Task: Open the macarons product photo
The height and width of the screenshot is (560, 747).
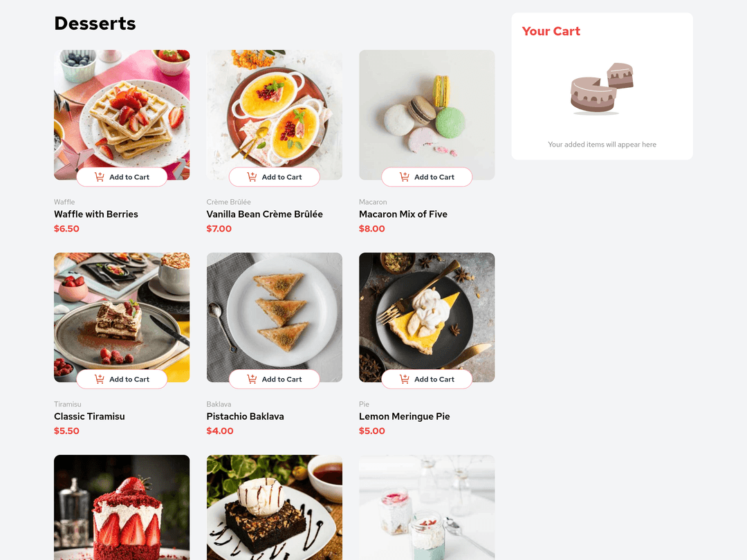Action: coord(427,109)
